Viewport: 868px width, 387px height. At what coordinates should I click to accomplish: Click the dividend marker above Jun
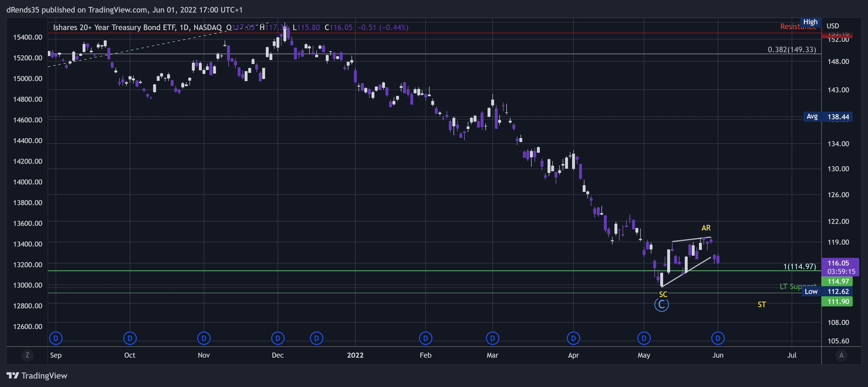tap(718, 338)
